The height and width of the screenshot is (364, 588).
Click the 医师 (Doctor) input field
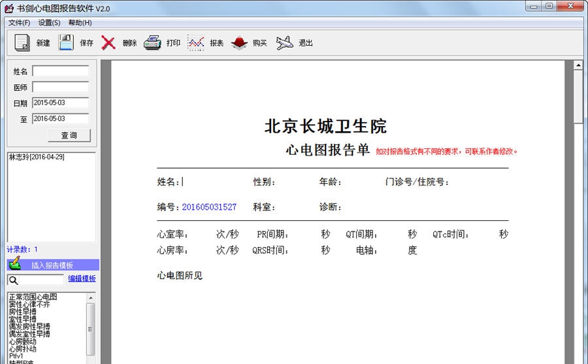pos(60,87)
